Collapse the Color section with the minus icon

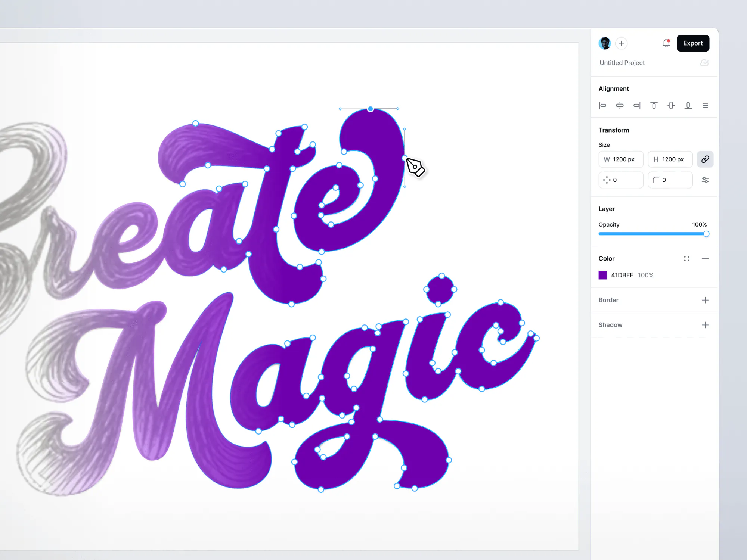coord(705,258)
